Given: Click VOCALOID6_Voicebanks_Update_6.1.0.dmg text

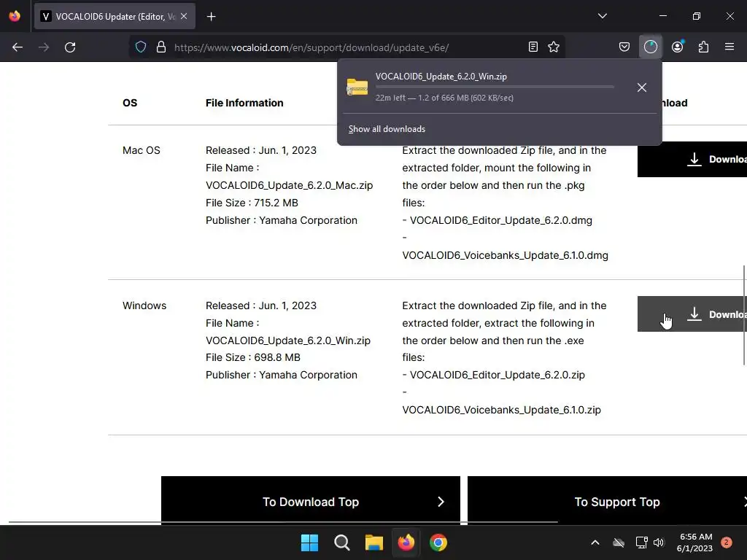Looking at the screenshot, I should tap(505, 255).
